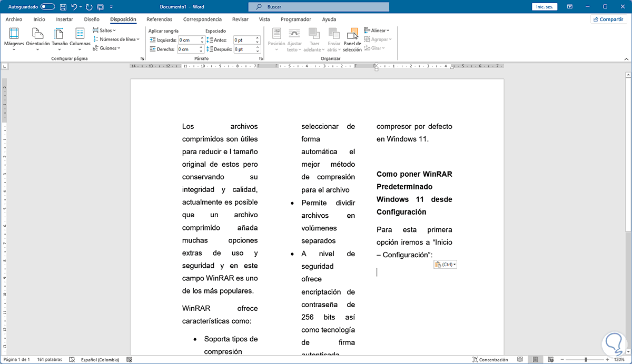This screenshot has height=364, width=632.
Task: Click the spelling check icon in status bar
Action: (x=72, y=360)
